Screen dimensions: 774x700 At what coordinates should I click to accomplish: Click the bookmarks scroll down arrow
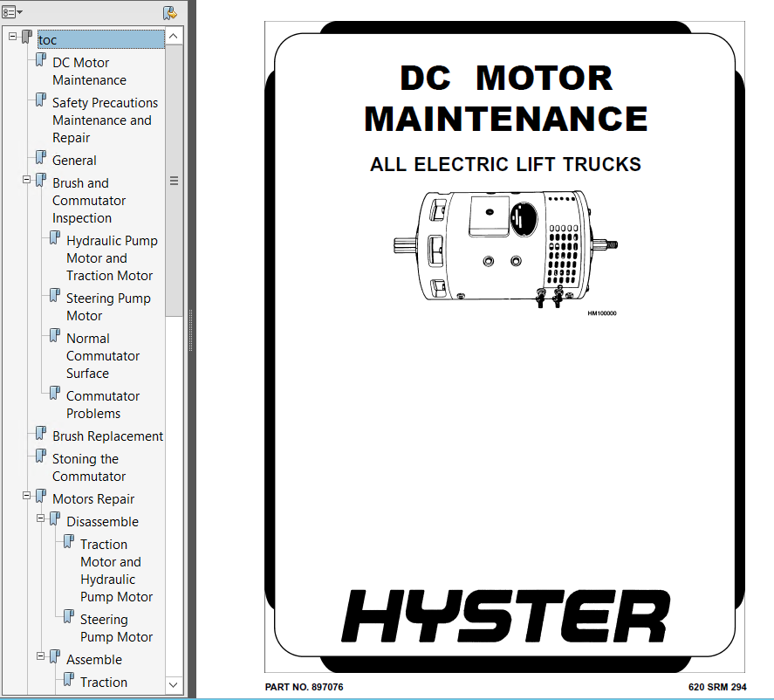pyautogui.click(x=174, y=684)
